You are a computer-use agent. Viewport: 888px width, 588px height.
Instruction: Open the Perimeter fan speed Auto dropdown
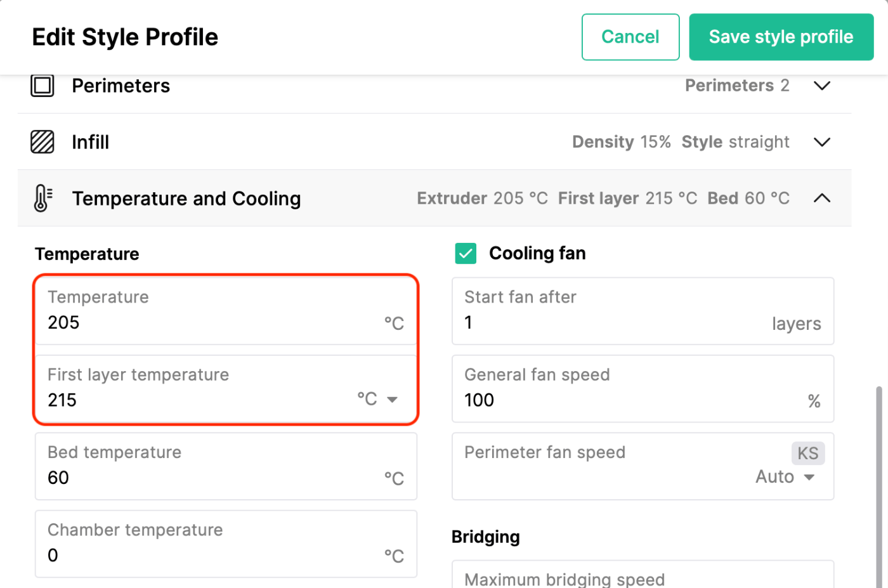click(785, 477)
